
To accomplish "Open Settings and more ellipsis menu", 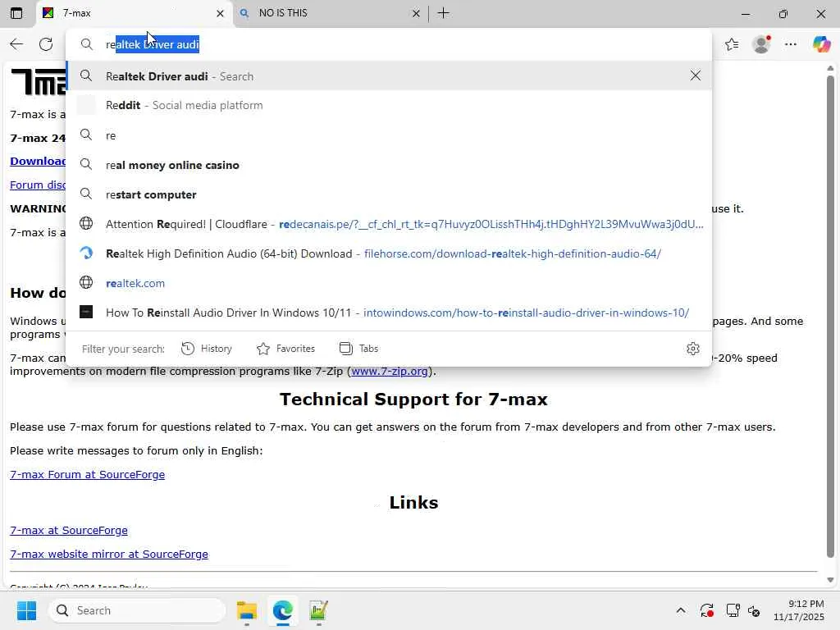I will pos(791,44).
